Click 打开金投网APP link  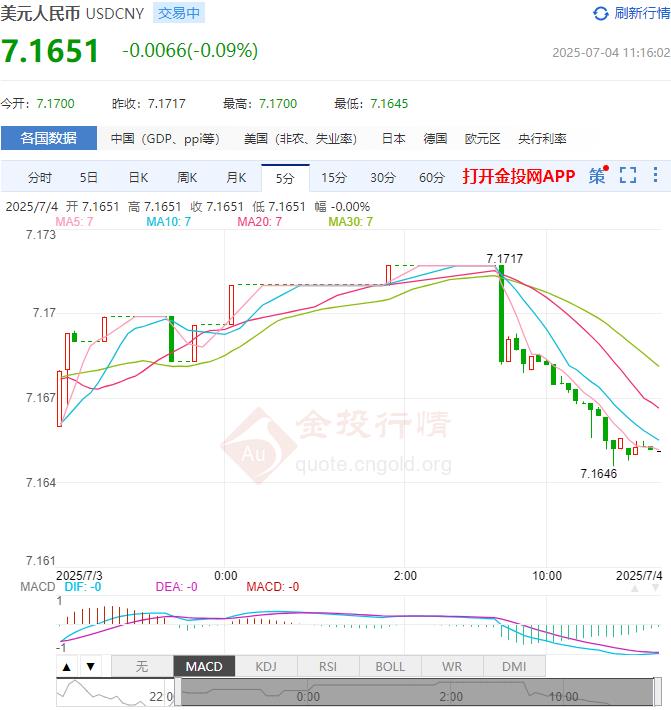coord(519,176)
